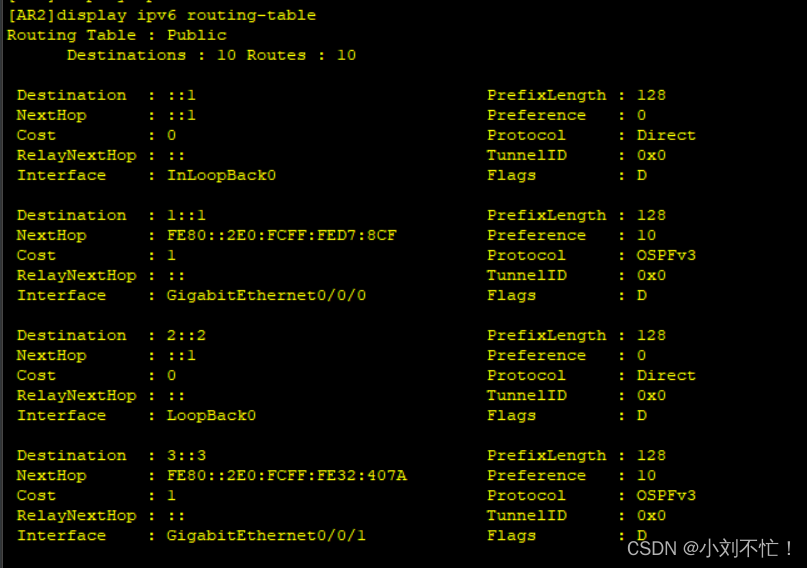
Task: Click the 'Routing Table : Public' header
Action: [x=116, y=36]
